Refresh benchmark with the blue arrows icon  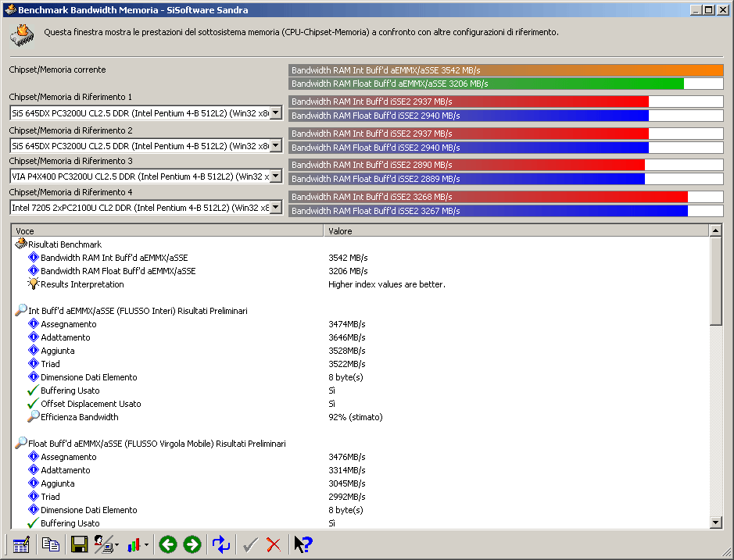click(221, 544)
